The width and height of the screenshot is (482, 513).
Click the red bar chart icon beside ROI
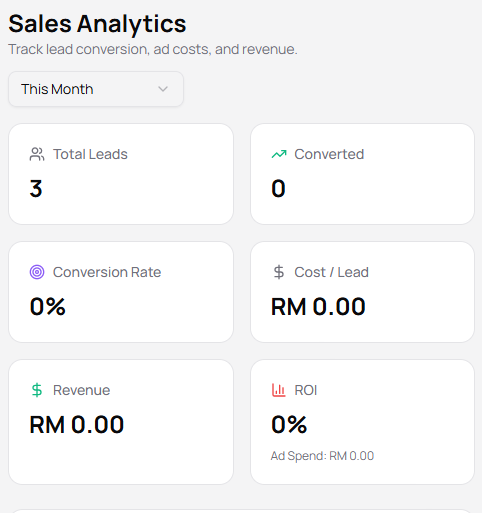[279, 390]
